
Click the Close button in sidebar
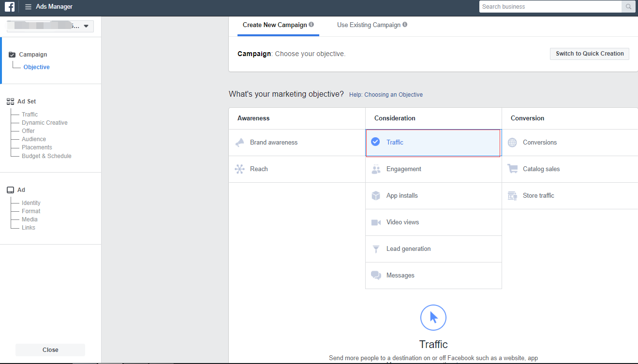pyautogui.click(x=50, y=350)
